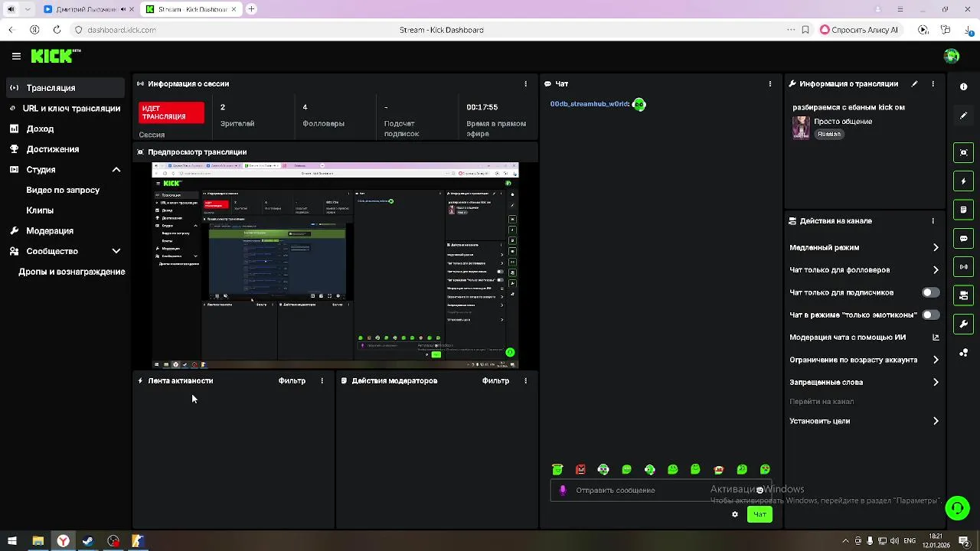Click the wrench icon in right sidebar
This screenshot has height=551, width=980.
click(964, 324)
